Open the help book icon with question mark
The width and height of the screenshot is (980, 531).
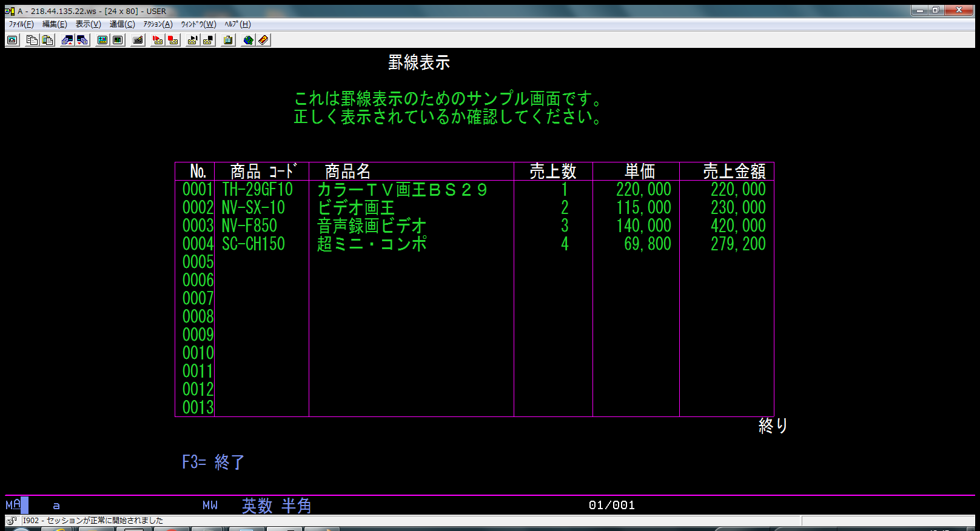point(263,40)
